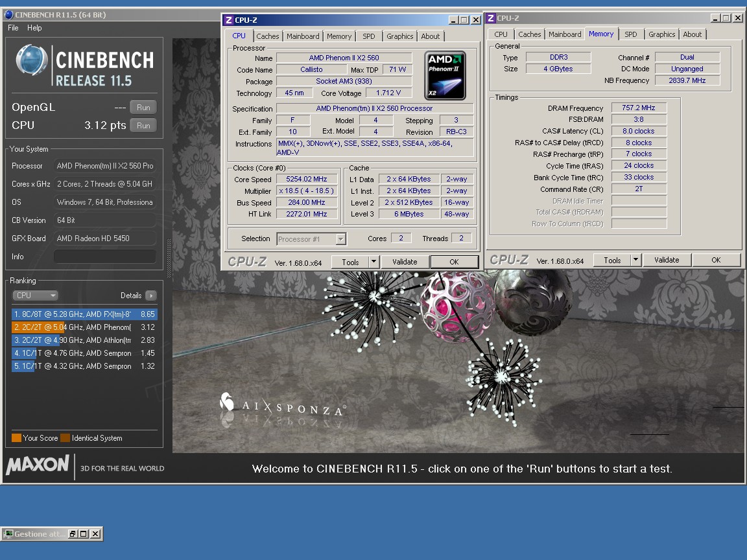This screenshot has width=747, height=560.
Task: Click Validate in right CPU-Z window
Action: pos(667,260)
